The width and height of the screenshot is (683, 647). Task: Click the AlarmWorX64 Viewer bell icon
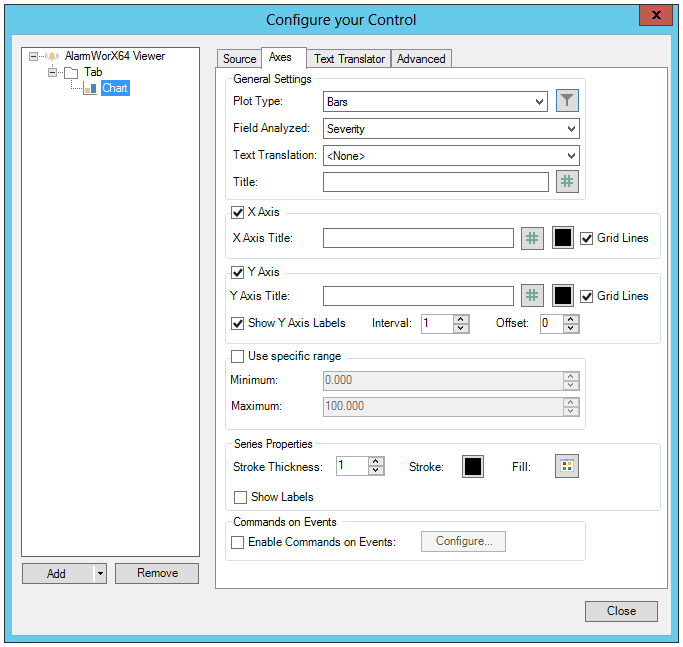coord(53,57)
